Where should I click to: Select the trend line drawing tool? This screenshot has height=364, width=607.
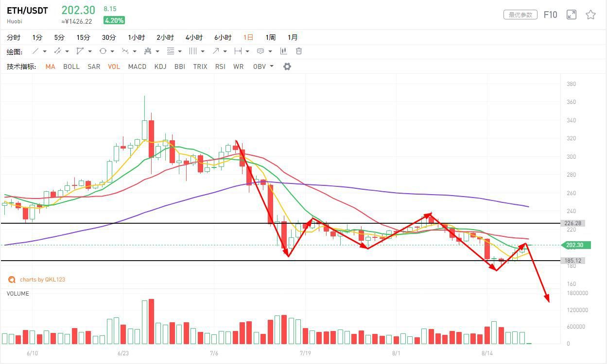36,51
